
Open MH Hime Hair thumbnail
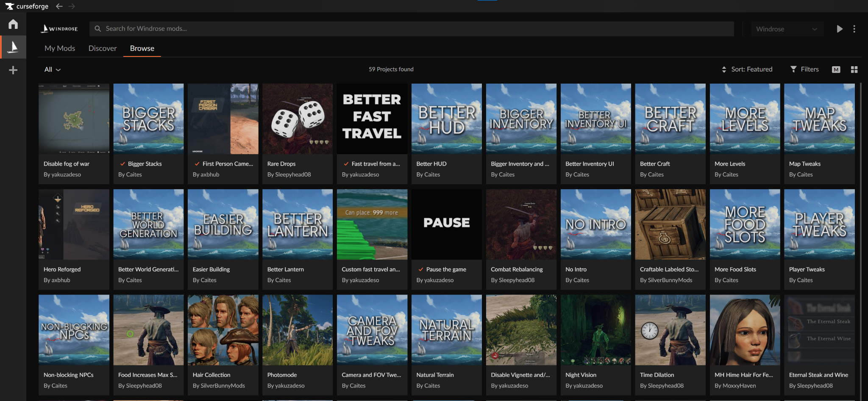745,330
